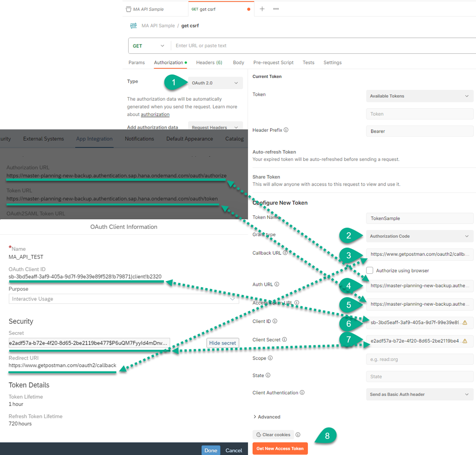Screen dimensions: 476x455
Task: Open the authorization learn more link
Action: click(155, 114)
